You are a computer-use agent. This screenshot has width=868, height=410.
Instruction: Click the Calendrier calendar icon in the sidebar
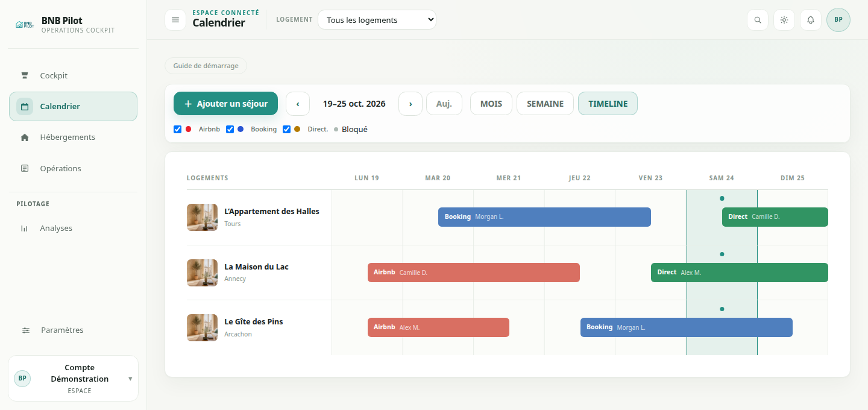tap(25, 107)
